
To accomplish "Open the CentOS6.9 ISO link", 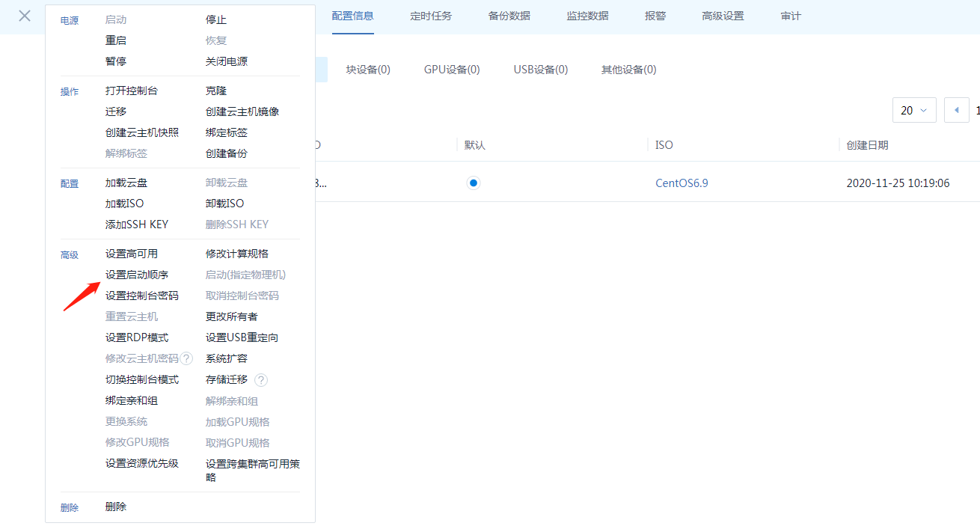I will pos(682,182).
